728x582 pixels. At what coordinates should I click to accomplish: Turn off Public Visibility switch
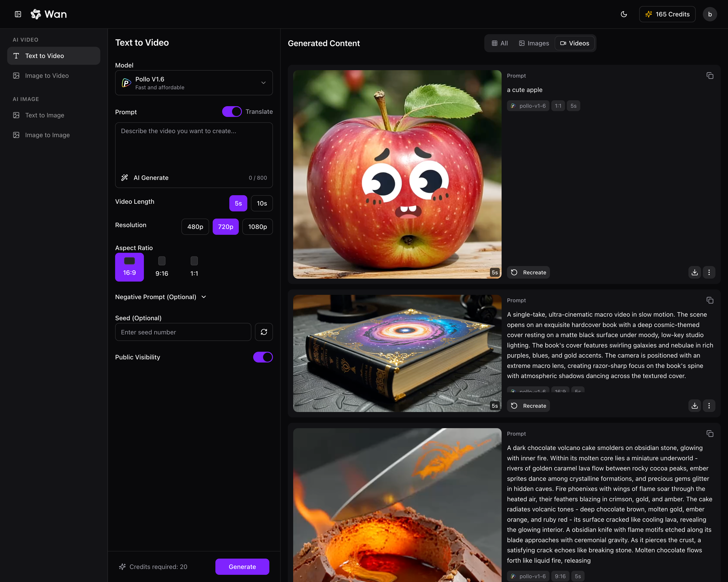pyautogui.click(x=263, y=357)
